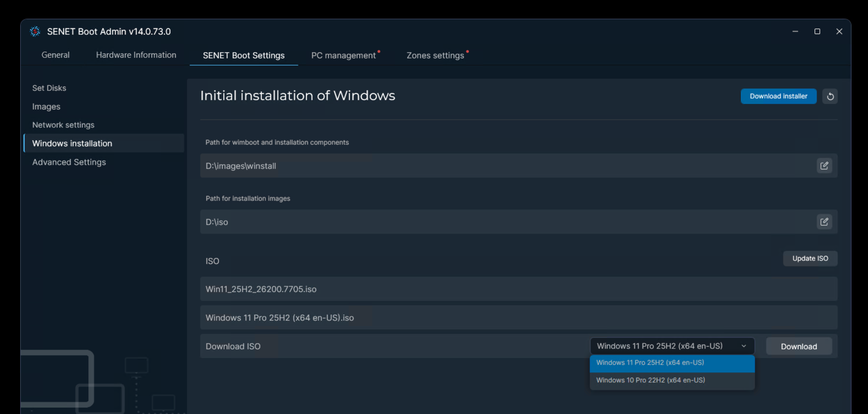Click the Update ISO button
Screen dimensions: 868x414
[x=810, y=259]
